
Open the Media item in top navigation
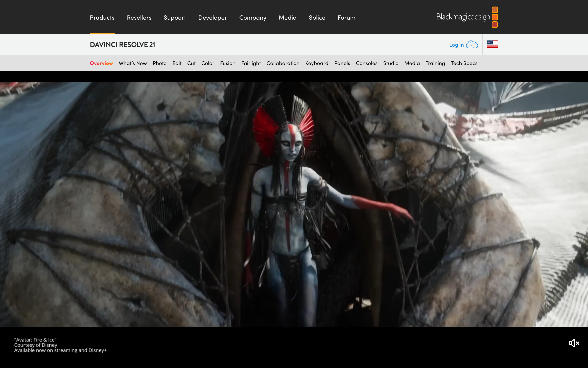287,18
